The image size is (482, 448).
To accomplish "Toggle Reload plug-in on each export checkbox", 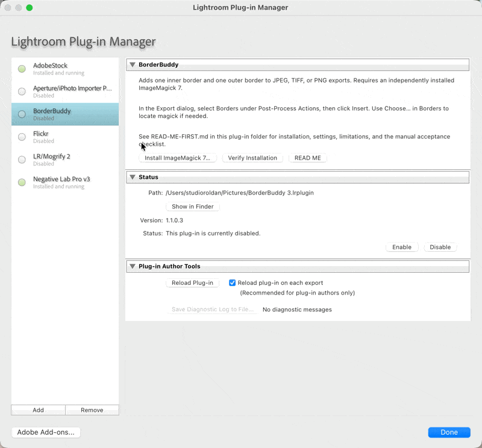I will tap(233, 282).
